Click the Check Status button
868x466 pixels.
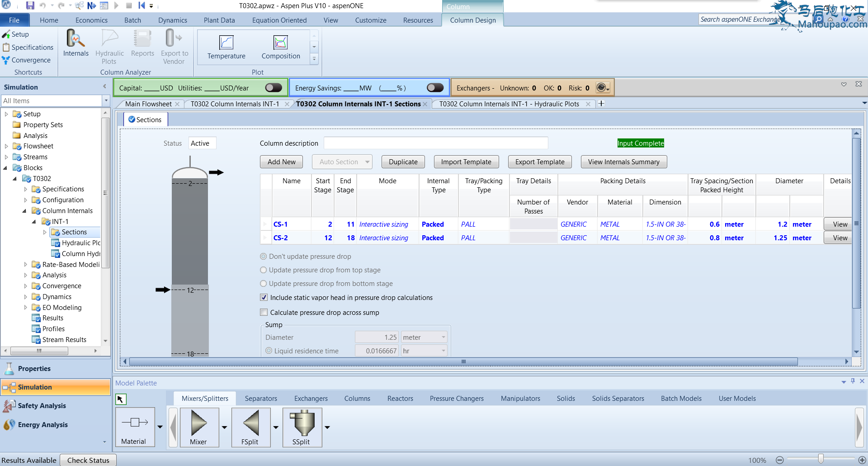coord(88,460)
